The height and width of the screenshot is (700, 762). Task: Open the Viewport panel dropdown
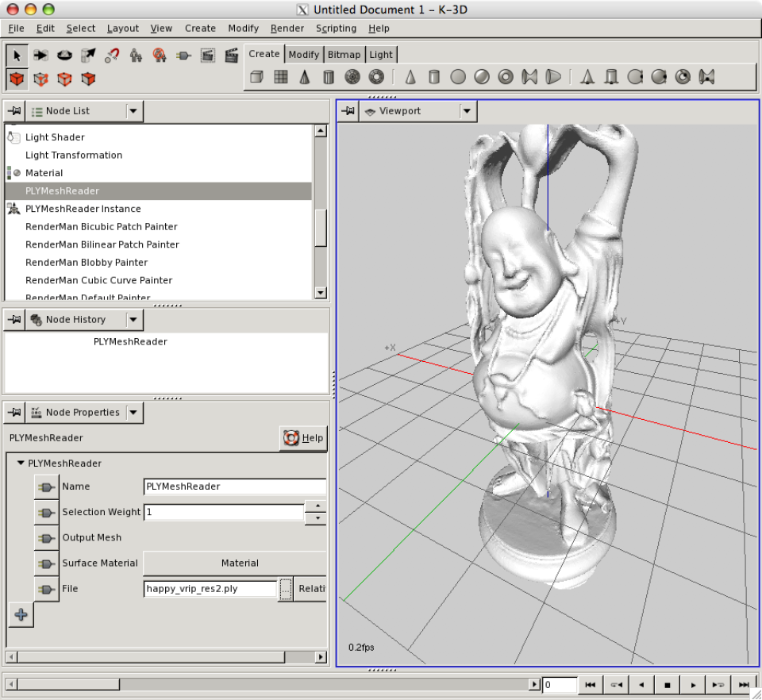coord(467,111)
